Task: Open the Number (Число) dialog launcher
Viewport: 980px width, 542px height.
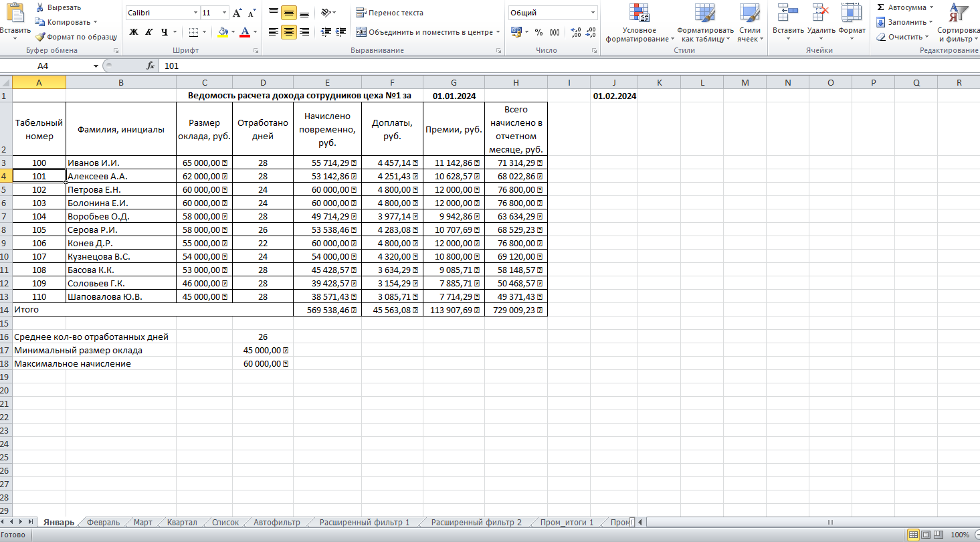Action: click(594, 51)
